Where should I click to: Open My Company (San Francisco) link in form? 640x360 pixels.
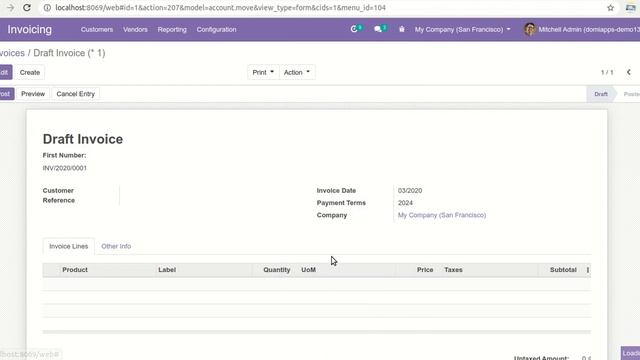pyautogui.click(x=442, y=215)
